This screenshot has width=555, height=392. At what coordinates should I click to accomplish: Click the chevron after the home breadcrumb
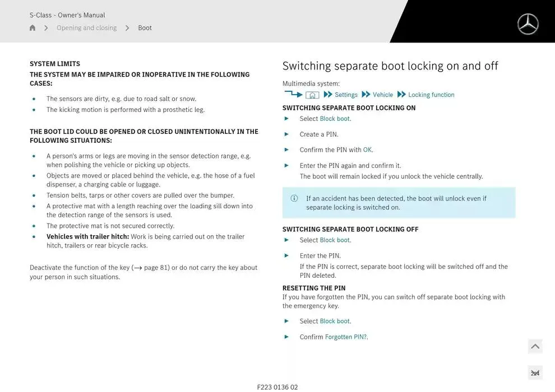pos(45,27)
